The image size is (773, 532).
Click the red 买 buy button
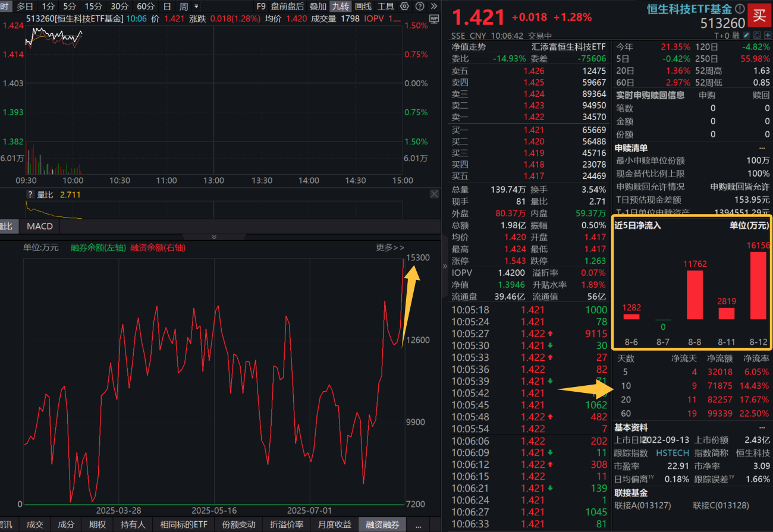pyautogui.click(x=759, y=16)
